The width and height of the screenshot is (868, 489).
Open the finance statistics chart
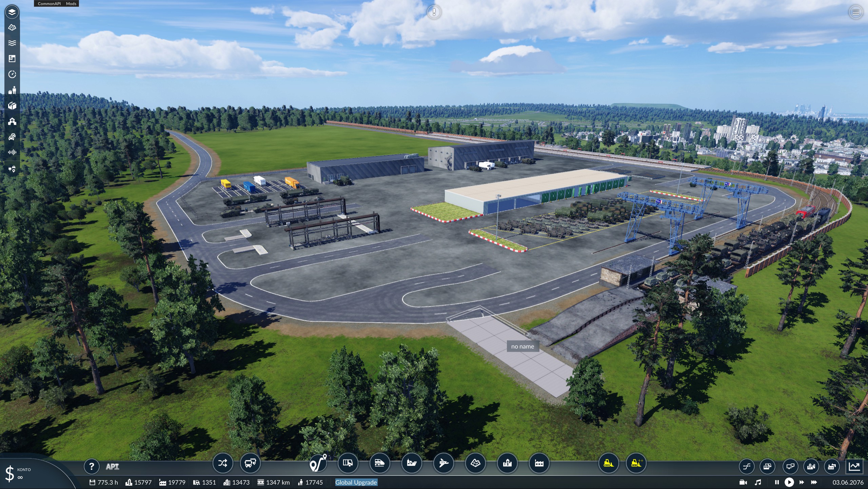[x=854, y=466]
